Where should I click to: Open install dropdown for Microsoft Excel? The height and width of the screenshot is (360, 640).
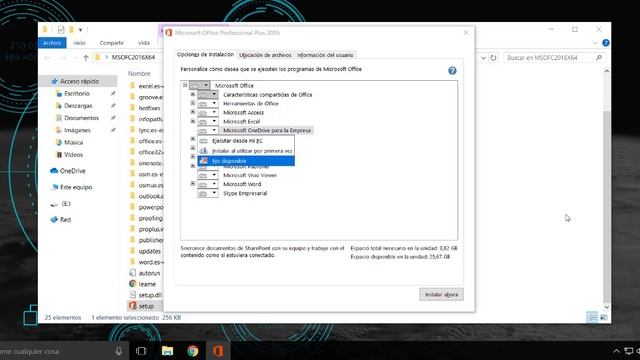[208, 122]
